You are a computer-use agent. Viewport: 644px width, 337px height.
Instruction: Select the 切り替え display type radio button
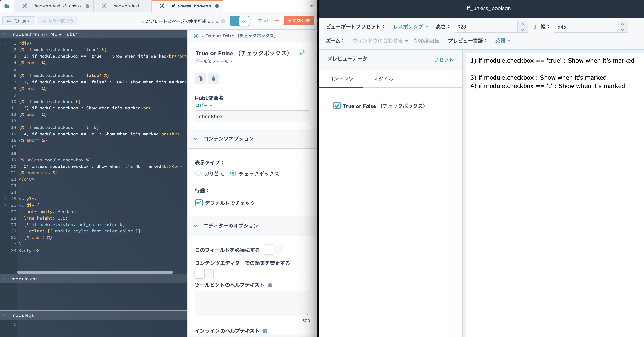[198, 173]
